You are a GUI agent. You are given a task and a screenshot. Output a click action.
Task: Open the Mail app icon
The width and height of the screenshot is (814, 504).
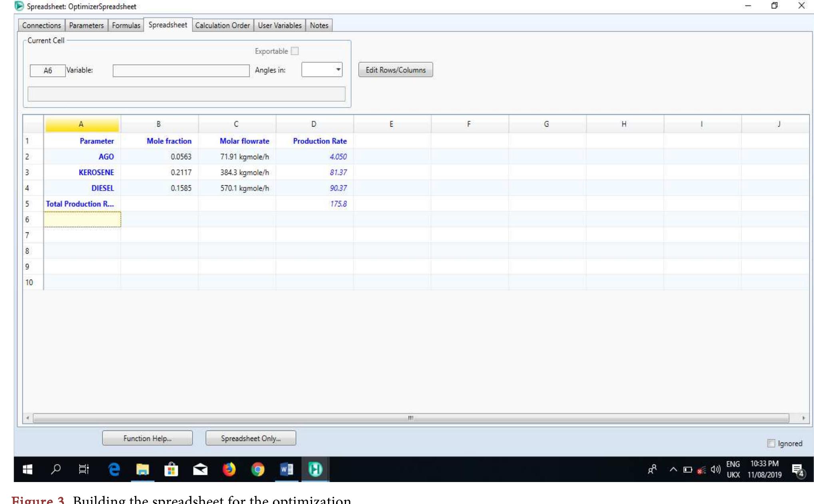200,470
